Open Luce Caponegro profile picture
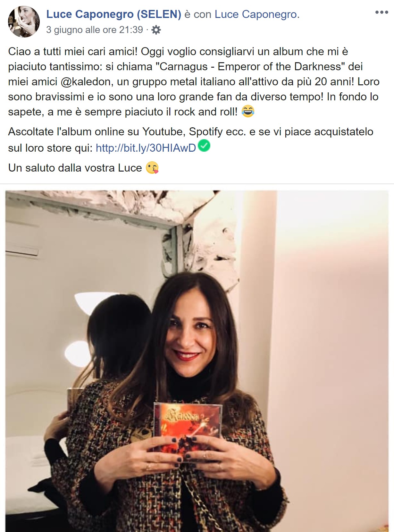394x532 pixels. (24, 22)
